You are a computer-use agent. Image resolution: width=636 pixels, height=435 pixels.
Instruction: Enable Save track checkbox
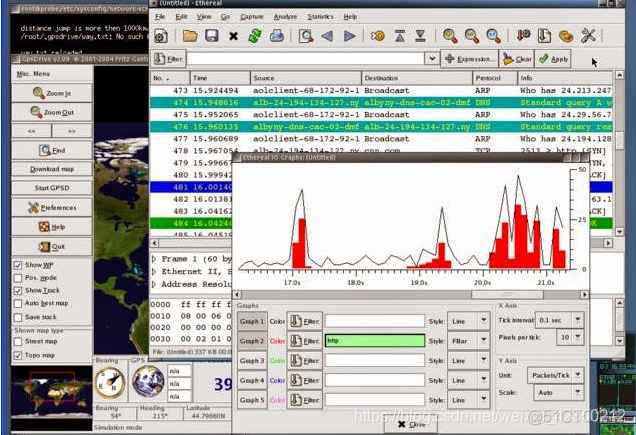18,317
